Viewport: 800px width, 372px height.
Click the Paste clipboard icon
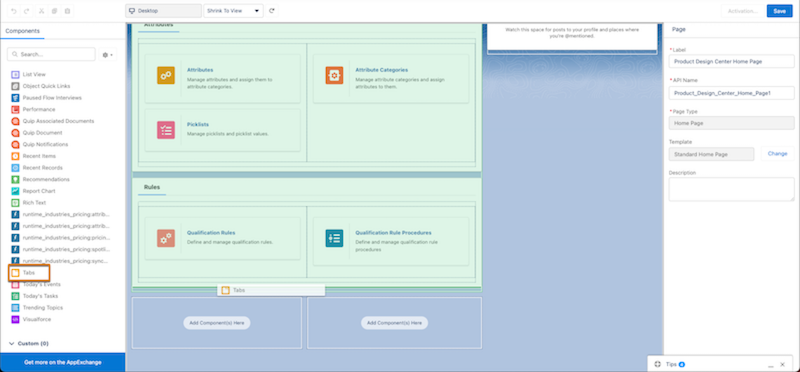pos(67,11)
